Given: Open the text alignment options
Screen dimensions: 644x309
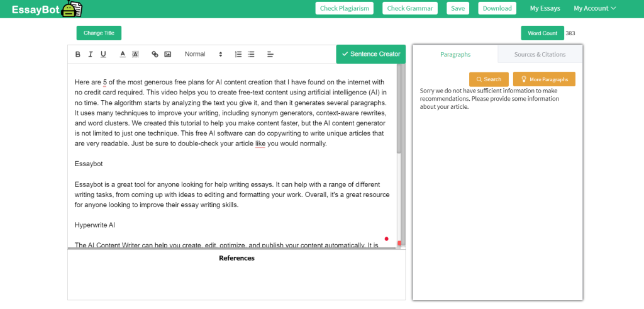Looking at the screenshot, I should [270, 54].
